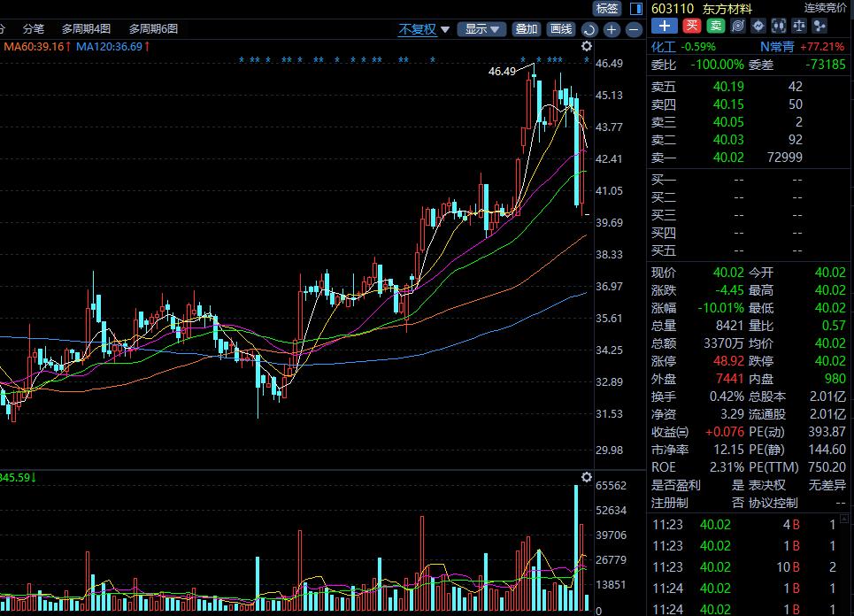Select the 分笔 tick tab
The width and height of the screenshot is (854, 616).
(34, 28)
